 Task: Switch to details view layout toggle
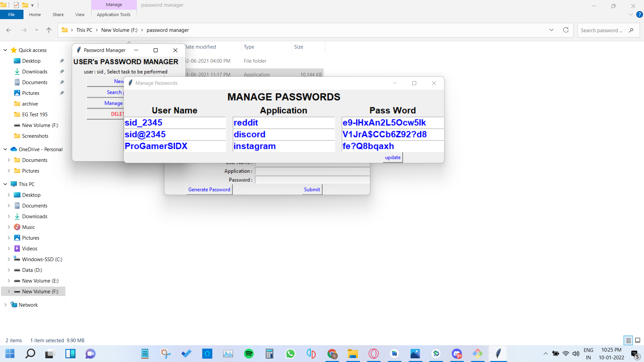[628, 340]
